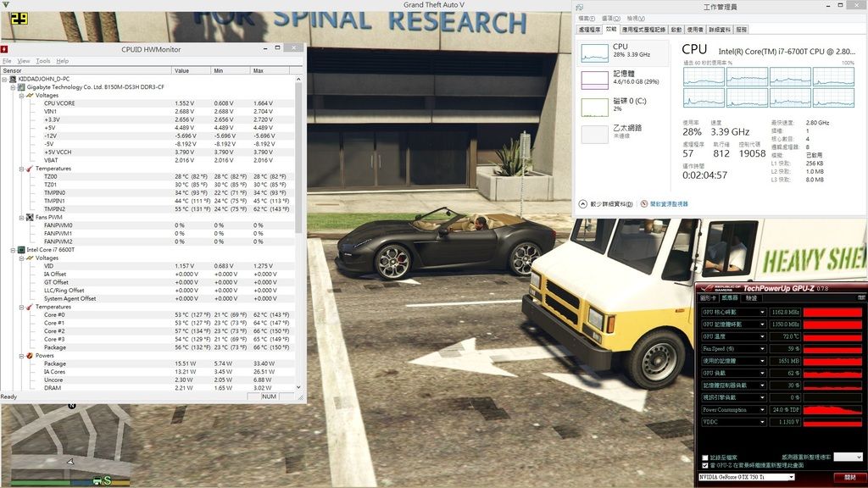The image size is (868, 488).
Task: Click the computer icon beside KIDDADJOHN_D-PC
Action: coord(14,79)
